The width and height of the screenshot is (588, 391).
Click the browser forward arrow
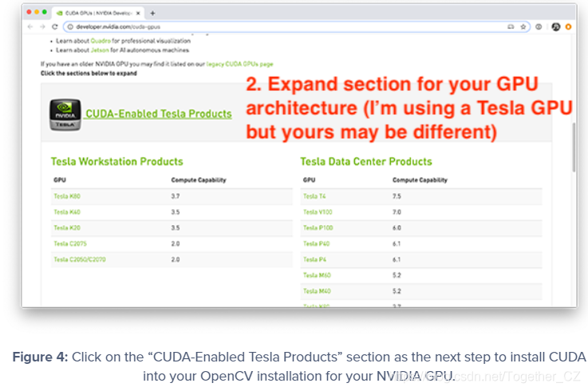41,26
